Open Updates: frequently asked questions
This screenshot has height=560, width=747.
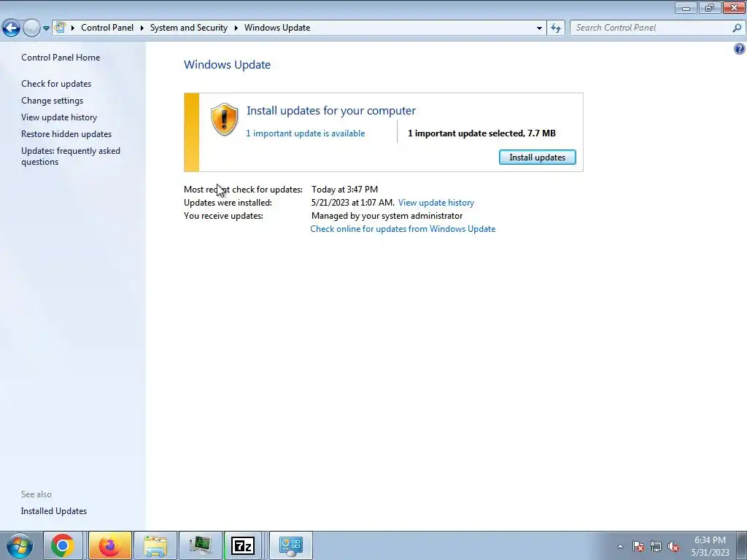(71, 156)
